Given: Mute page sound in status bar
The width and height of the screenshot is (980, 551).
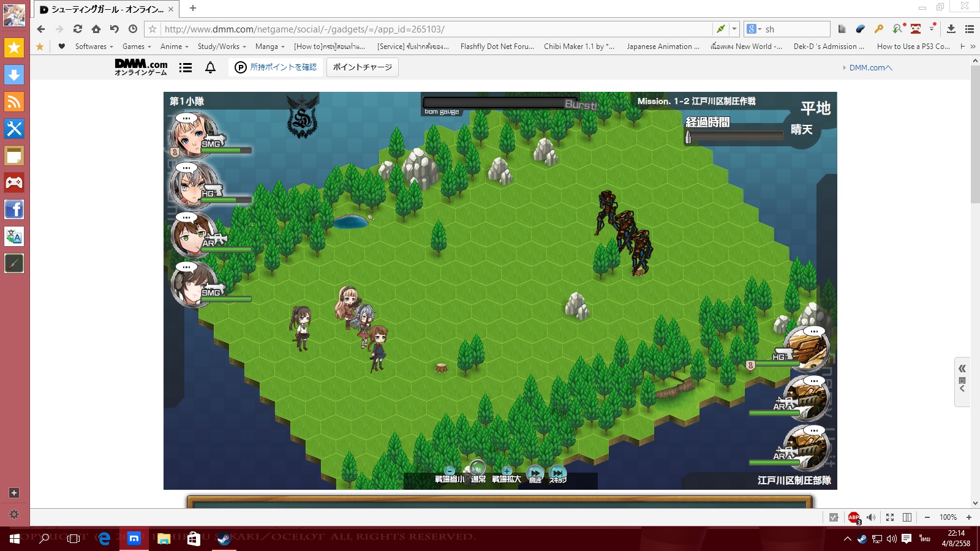Looking at the screenshot, I should [871, 517].
